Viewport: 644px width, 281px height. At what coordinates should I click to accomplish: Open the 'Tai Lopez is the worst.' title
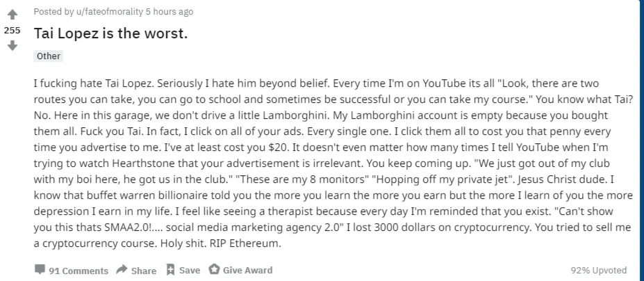pos(110,33)
